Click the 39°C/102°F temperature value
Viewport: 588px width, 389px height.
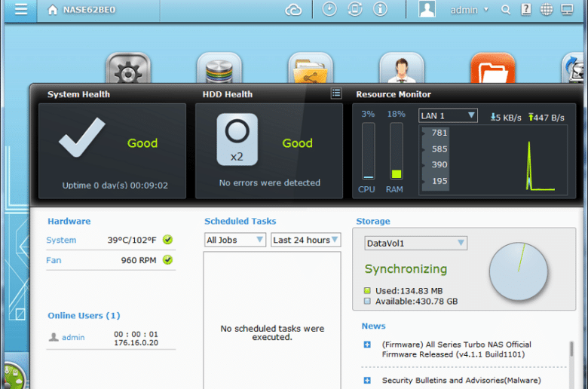[x=132, y=240]
